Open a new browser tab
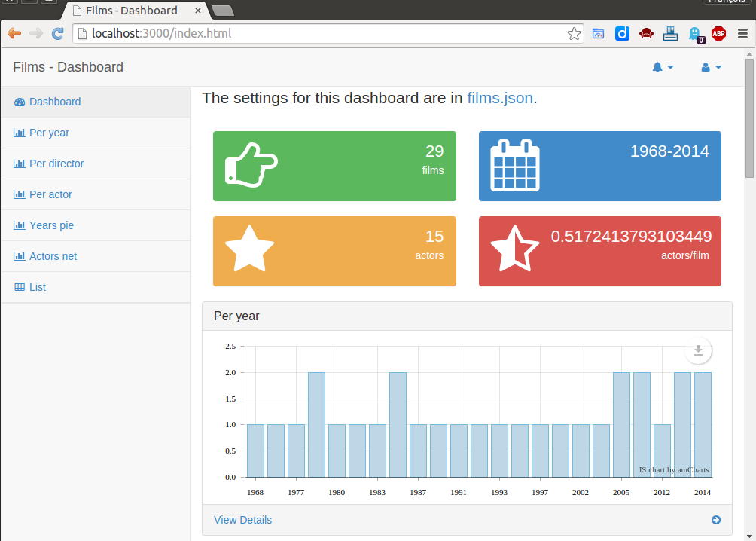Image resolution: width=756 pixels, height=541 pixels. pos(223,10)
